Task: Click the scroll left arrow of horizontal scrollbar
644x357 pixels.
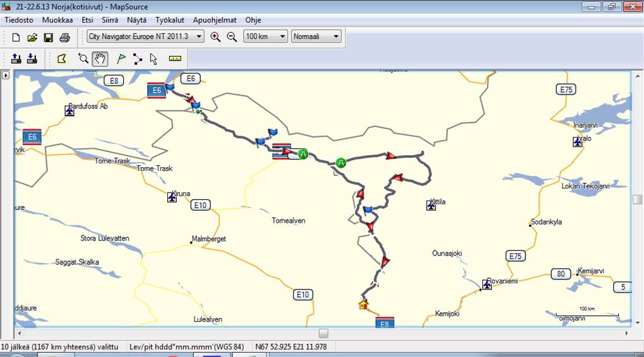Action: [20, 333]
